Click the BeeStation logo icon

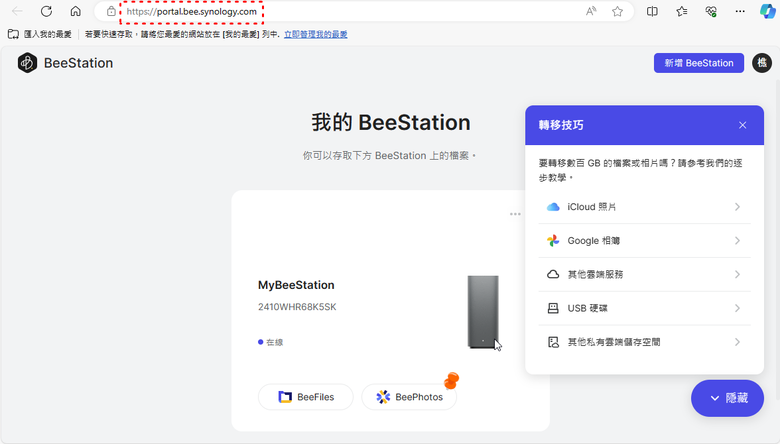tap(27, 63)
